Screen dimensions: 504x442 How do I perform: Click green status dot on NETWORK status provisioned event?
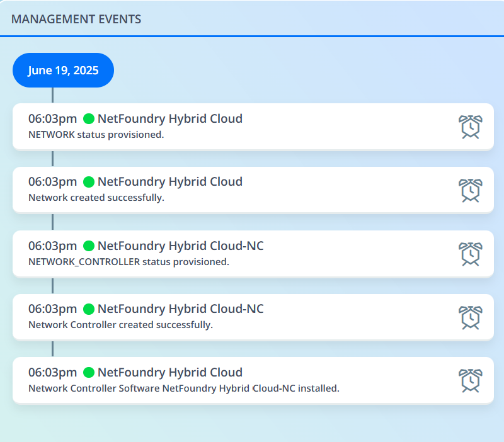[x=89, y=118]
